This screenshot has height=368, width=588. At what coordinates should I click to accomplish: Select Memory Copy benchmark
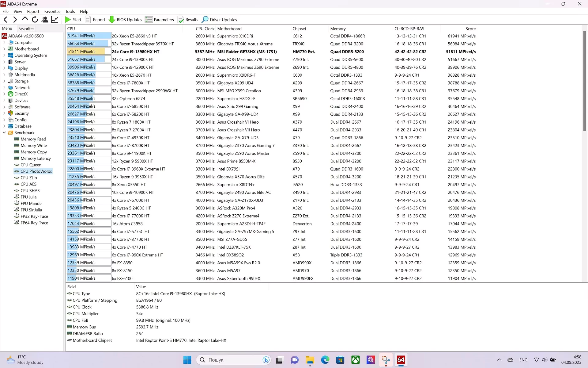(x=34, y=152)
